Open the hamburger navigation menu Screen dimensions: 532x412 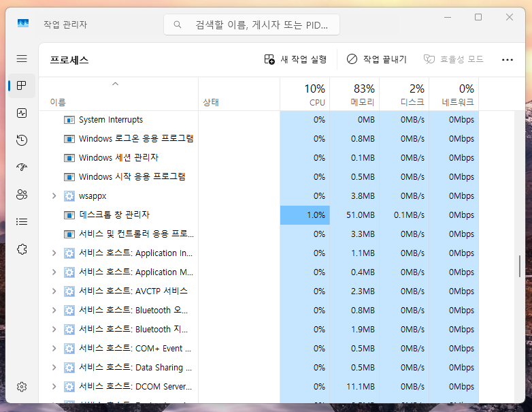click(22, 59)
